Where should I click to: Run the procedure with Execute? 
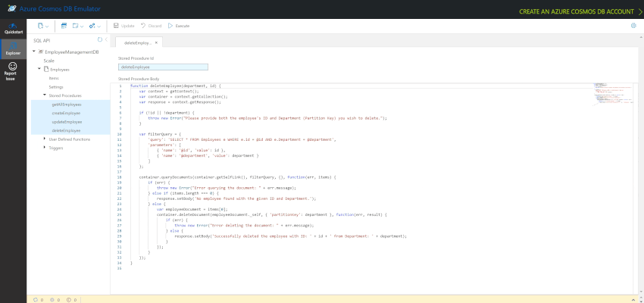click(x=179, y=26)
